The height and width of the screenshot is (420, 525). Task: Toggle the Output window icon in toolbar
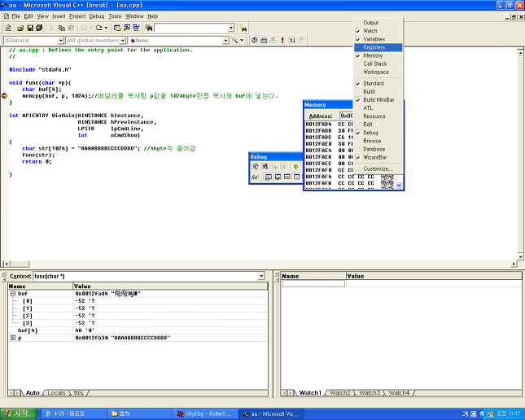click(126, 28)
